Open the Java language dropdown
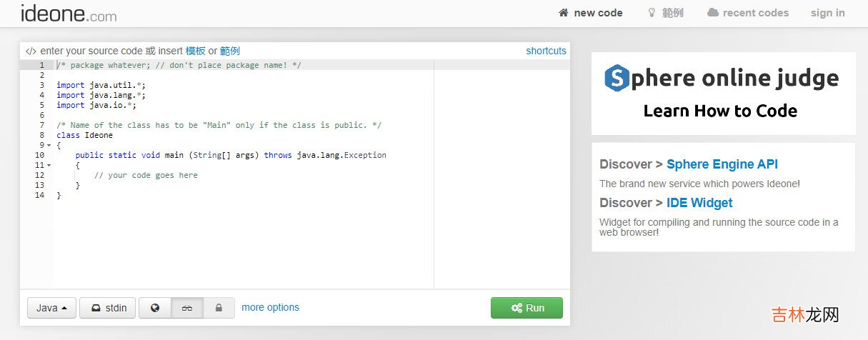This screenshot has width=868, height=340. coord(51,308)
